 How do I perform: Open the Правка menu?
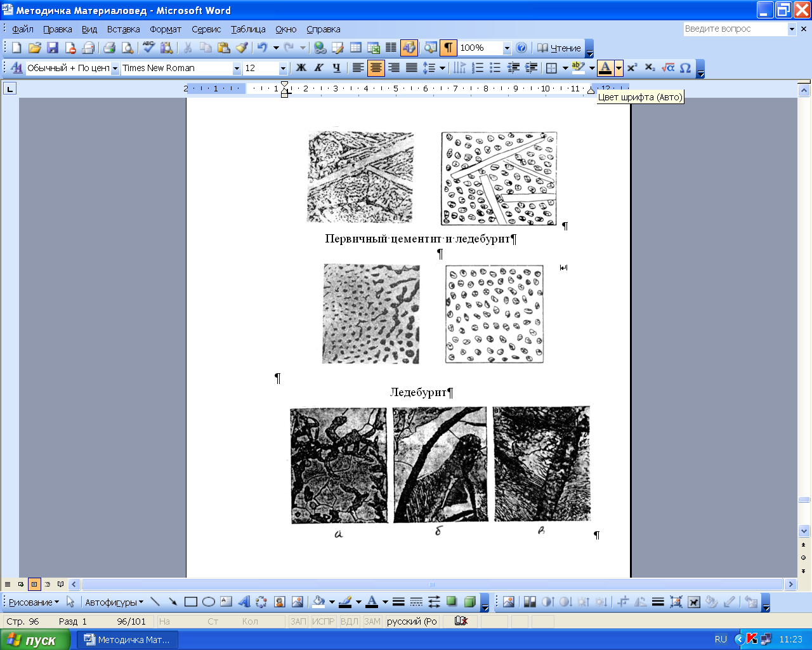(x=57, y=29)
